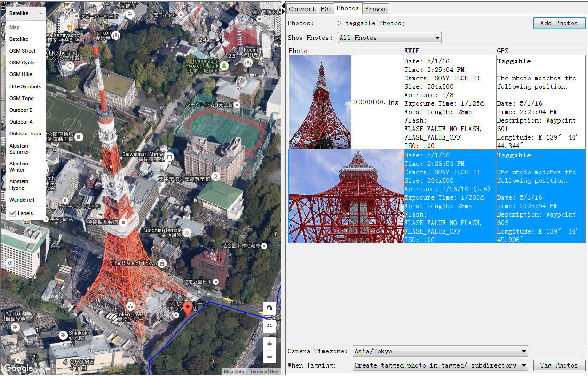Image resolution: width=588 pixels, height=376 pixels.
Task: Open the Camera Timezone dropdown
Action: (x=440, y=351)
